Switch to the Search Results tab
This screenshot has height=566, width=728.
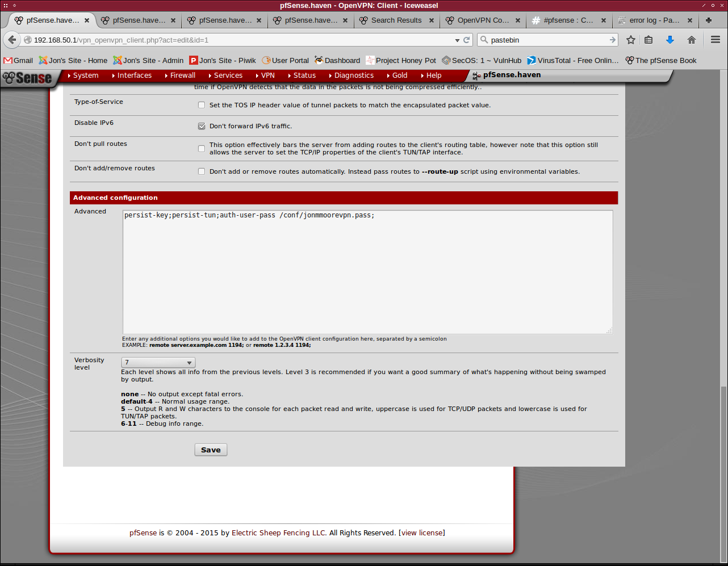(x=396, y=20)
